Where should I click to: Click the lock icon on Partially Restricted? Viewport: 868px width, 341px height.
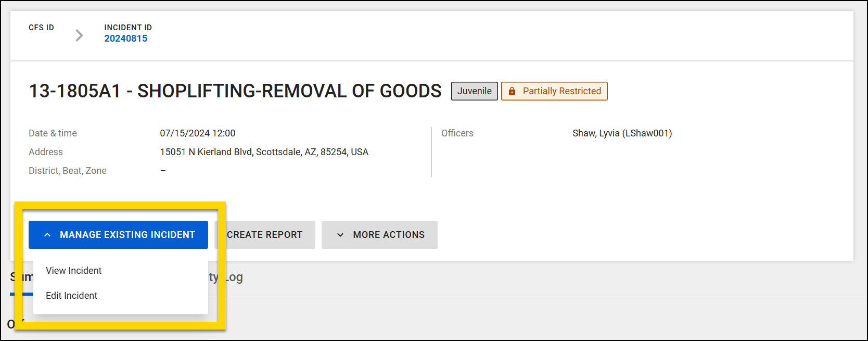512,91
